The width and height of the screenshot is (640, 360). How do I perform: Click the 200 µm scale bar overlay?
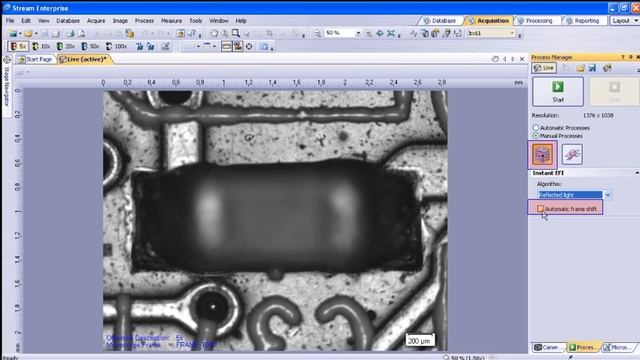420,340
